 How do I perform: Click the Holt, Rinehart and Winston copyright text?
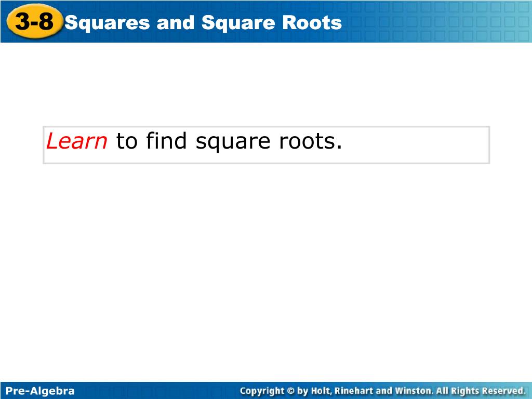point(382,391)
